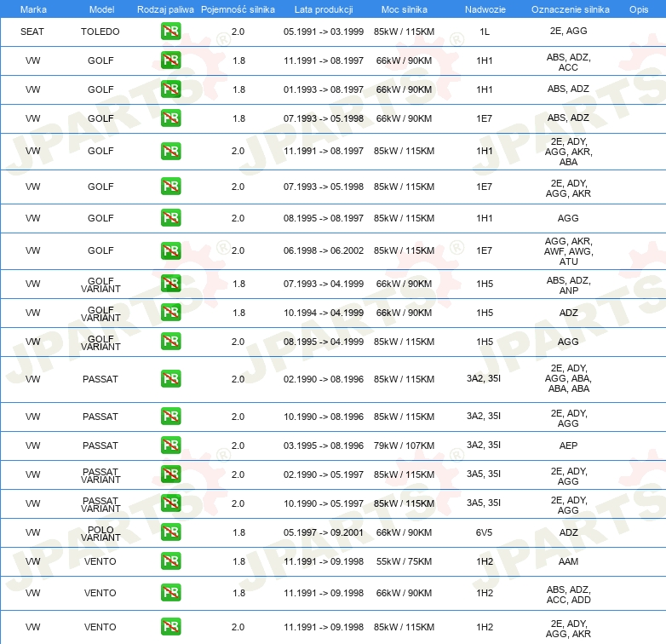This screenshot has height=644, width=666.
Task: Click fuel icon for PASSAT AEP row
Action: tap(170, 446)
